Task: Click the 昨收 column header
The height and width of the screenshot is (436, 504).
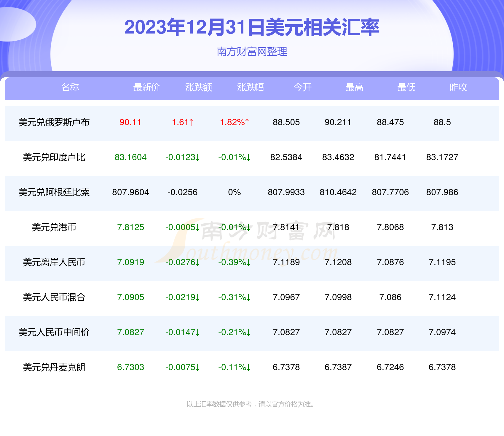Action: (x=458, y=87)
